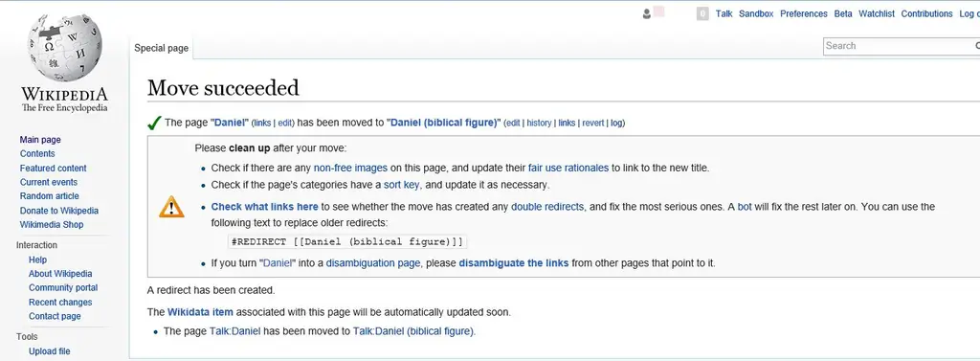Open Featured content

click(54, 168)
